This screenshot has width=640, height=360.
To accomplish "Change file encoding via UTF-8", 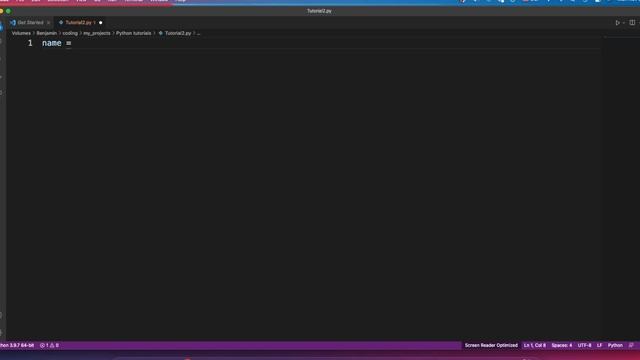I will pyautogui.click(x=584, y=345).
